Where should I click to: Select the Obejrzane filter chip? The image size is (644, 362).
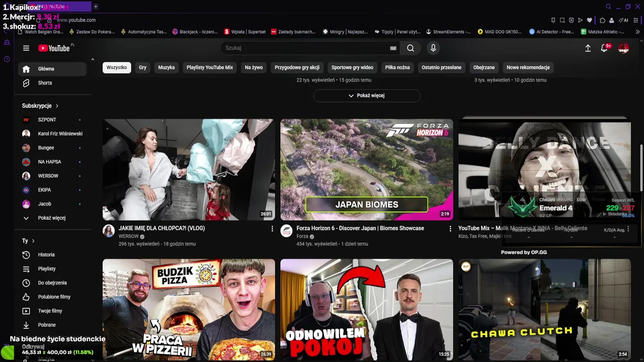[x=484, y=67]
